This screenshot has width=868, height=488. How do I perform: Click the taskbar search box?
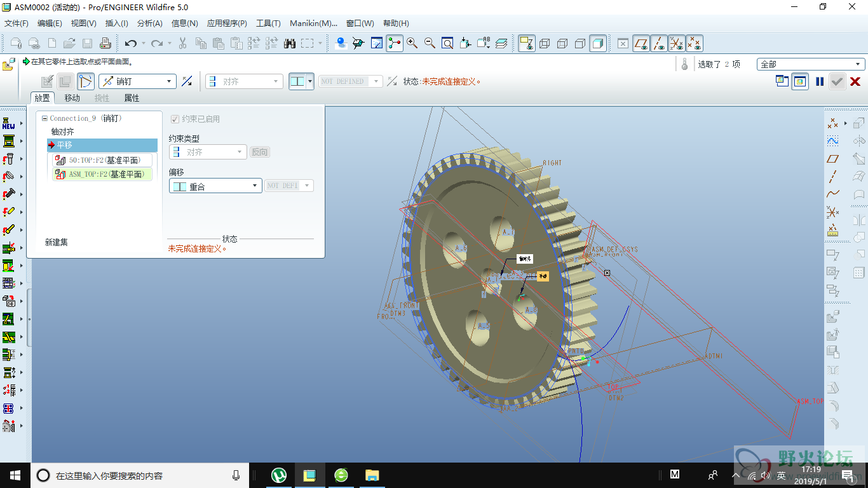[x=140, y=475]
